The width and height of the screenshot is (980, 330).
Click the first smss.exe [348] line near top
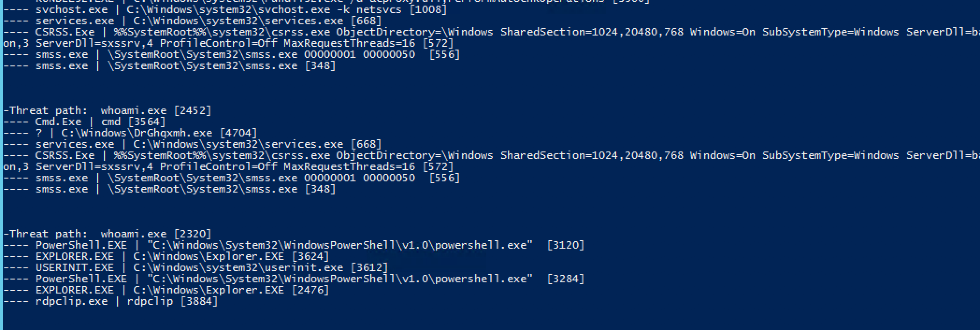pyautogui.click(x=170, y=66)
